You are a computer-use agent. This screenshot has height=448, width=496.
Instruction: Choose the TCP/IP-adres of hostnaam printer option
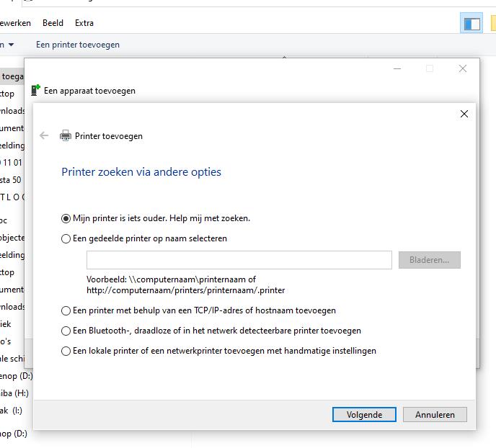coord(66,310)
